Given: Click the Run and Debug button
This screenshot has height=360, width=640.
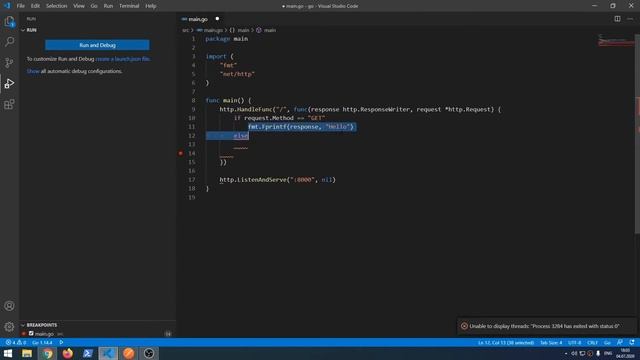Looking at the screenshot, I should click(x=97, y=45).
